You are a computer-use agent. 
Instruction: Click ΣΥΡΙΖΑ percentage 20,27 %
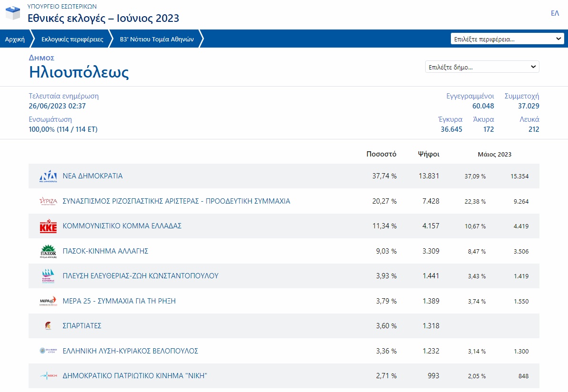[x=384, y=201]
